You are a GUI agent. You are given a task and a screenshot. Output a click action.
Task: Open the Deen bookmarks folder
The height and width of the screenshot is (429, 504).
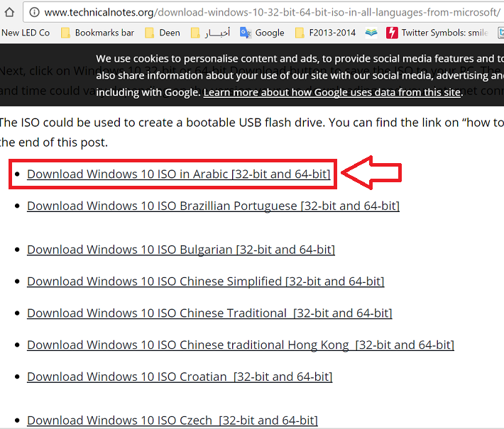pyautogui.click(x=162, y=33)
